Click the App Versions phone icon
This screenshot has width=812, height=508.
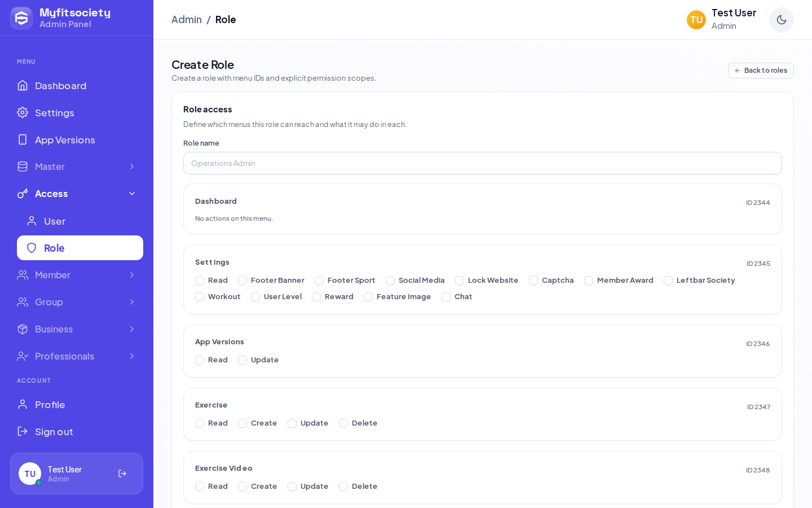click(x=23, y=139)
